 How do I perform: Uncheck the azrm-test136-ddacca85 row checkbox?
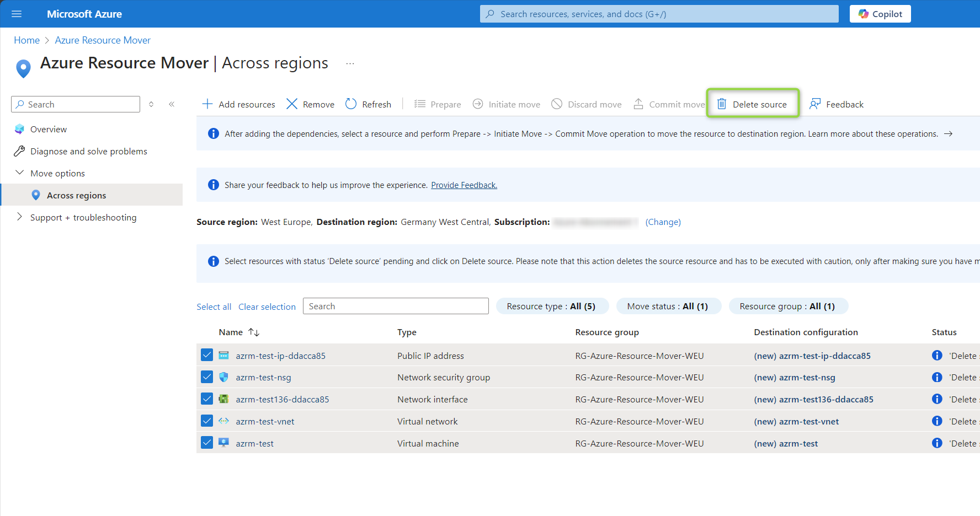click(x=207, y=399)
